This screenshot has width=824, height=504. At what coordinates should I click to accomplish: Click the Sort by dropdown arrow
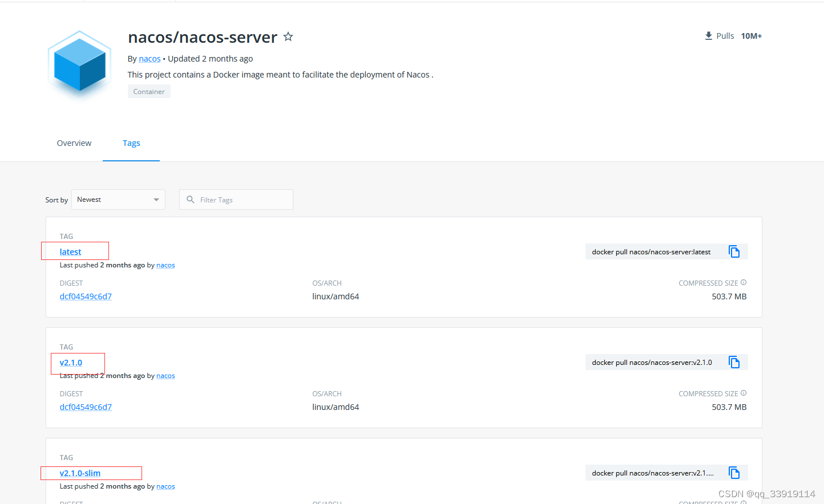click(156, 199)
